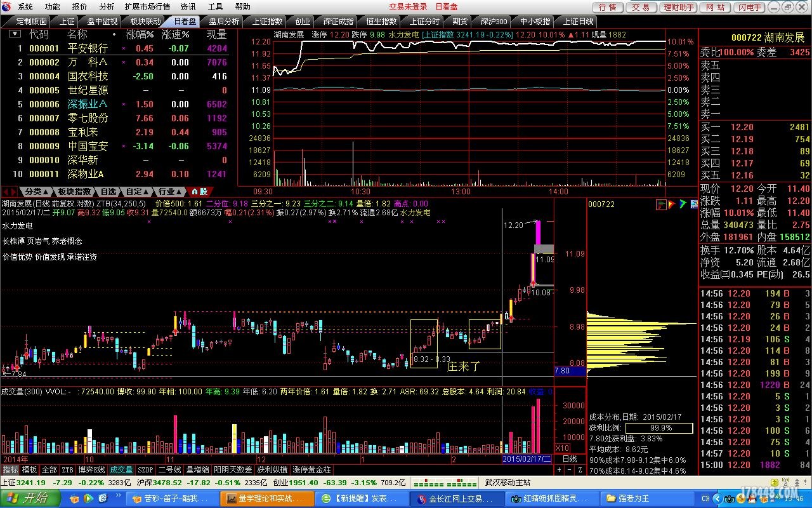Click the right red arrow before 分类 tab
Image resolution: width=812 pixels, height=508 pixels.
point(13,191)
